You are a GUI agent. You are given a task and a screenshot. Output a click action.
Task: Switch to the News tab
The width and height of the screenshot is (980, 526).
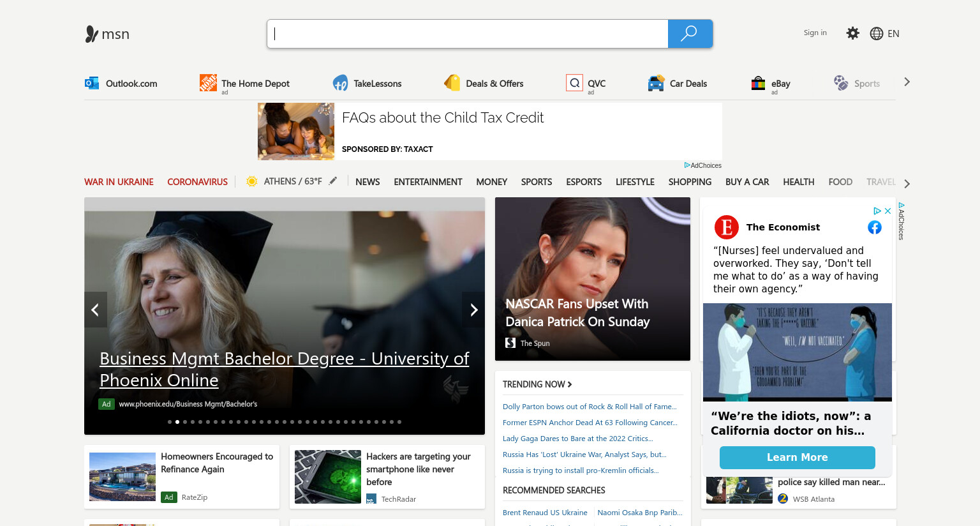(x=367, y=182)
